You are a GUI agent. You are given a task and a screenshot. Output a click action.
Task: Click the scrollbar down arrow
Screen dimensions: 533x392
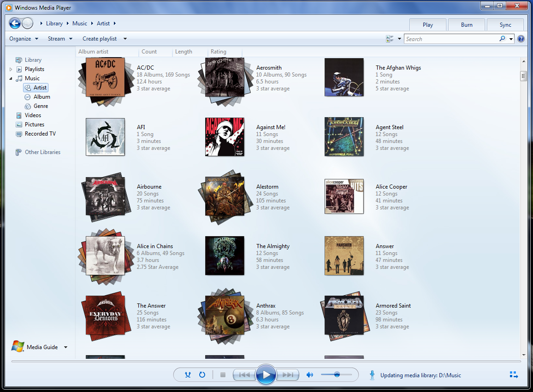click(x=523, y=355)
